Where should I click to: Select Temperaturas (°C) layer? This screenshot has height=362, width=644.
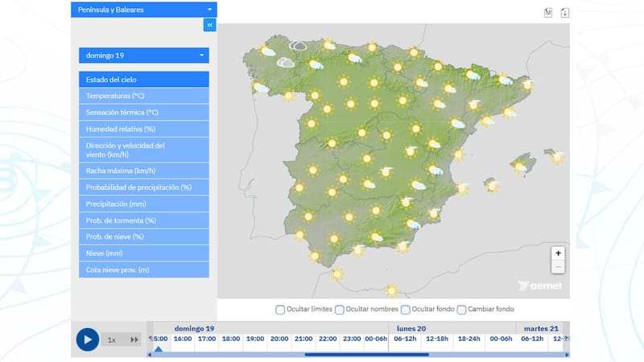point(144,96)
